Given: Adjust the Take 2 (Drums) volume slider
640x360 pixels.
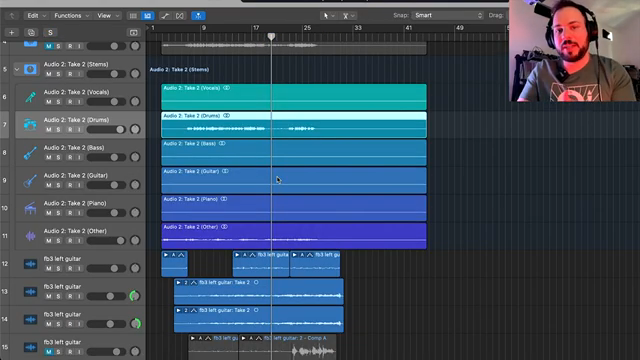Looking at the screenshot, I should 106,129.
